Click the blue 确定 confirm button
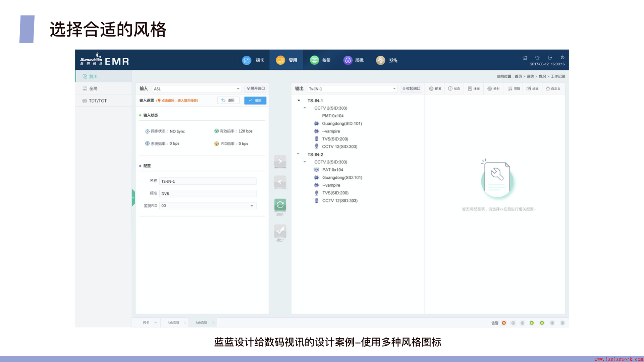This screenshot has width=644, height=362. point(255,101)
